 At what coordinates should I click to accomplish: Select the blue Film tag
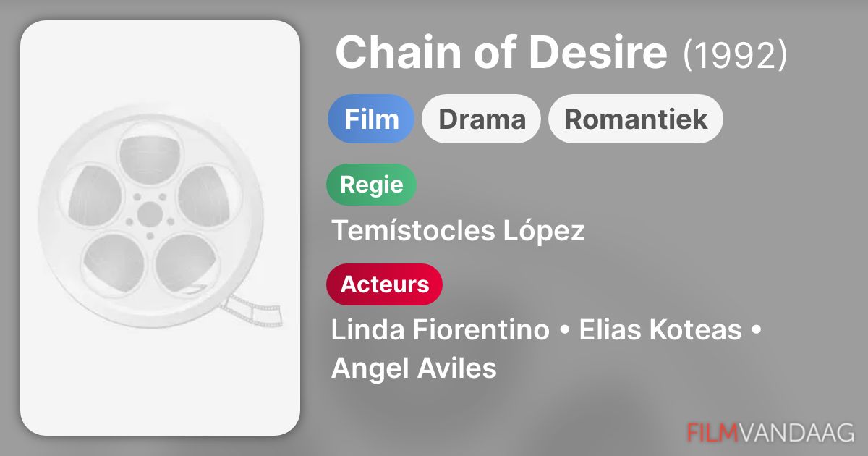pyautogui.click(x=371, y=119)
